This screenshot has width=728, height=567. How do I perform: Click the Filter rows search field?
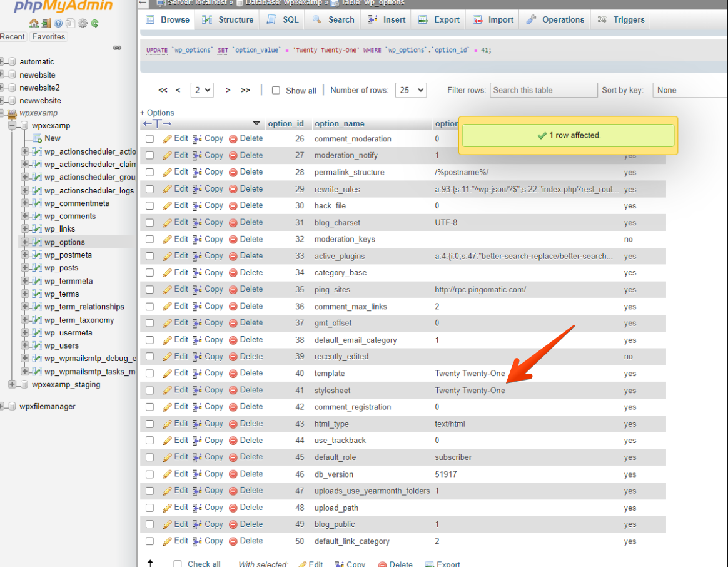543,90
